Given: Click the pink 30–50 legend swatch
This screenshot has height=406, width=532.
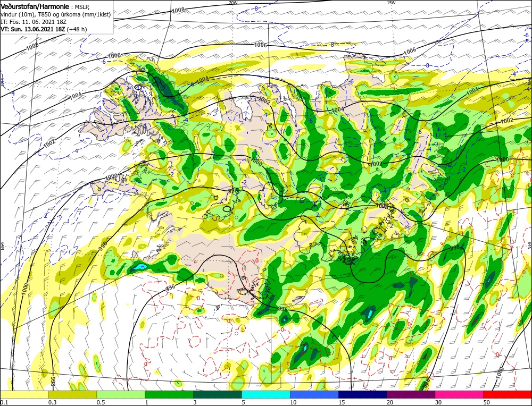Looking at the screenshot, I should pyautogui.click(x=460, y=394).
